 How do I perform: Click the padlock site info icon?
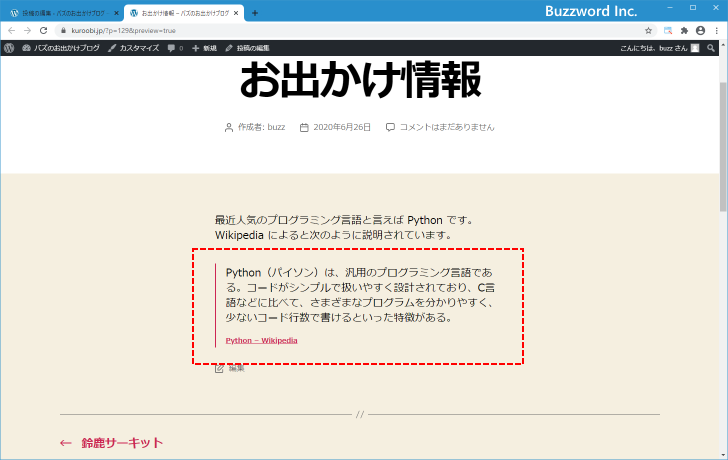point(64,31)
